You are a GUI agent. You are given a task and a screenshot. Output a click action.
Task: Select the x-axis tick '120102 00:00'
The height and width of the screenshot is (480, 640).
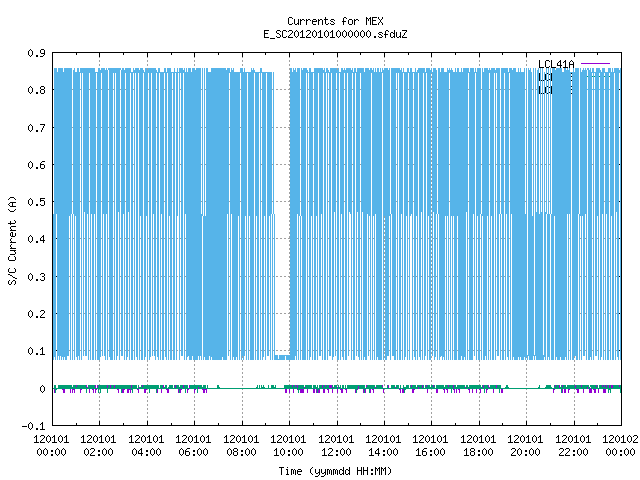tap(620, 446)
